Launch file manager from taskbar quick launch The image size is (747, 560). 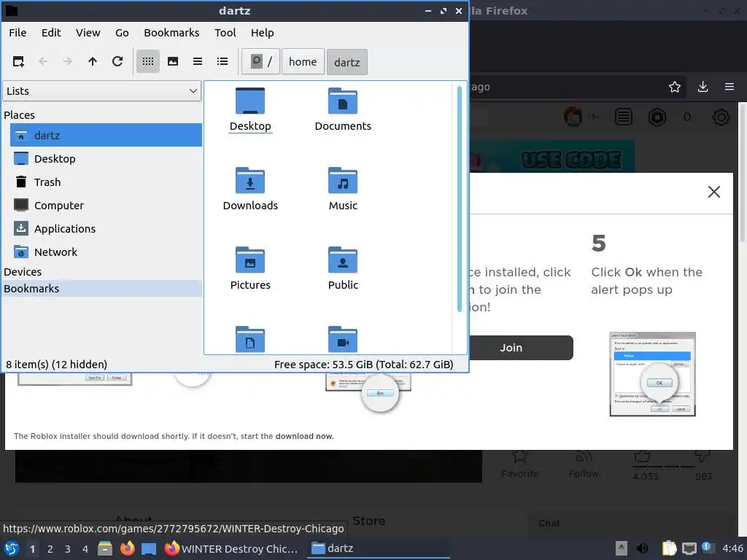(105, 548)
